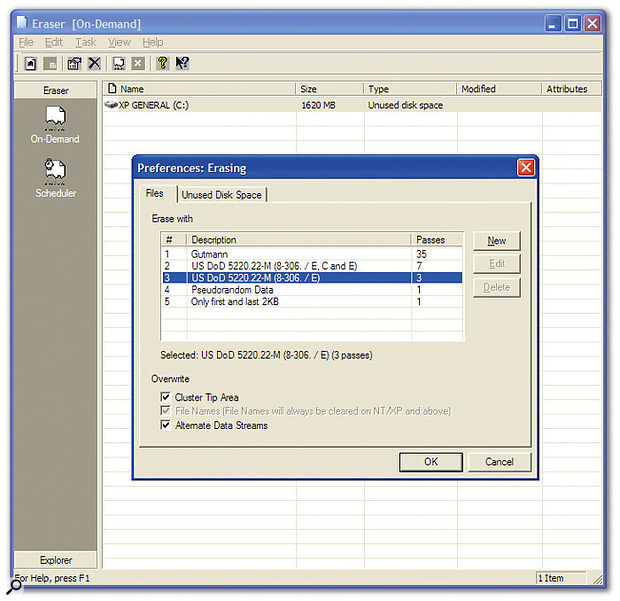Image resolution: width=620 pixels, height=601 pixels.
Task: Click the New button in Preferences
Action: 497,240
